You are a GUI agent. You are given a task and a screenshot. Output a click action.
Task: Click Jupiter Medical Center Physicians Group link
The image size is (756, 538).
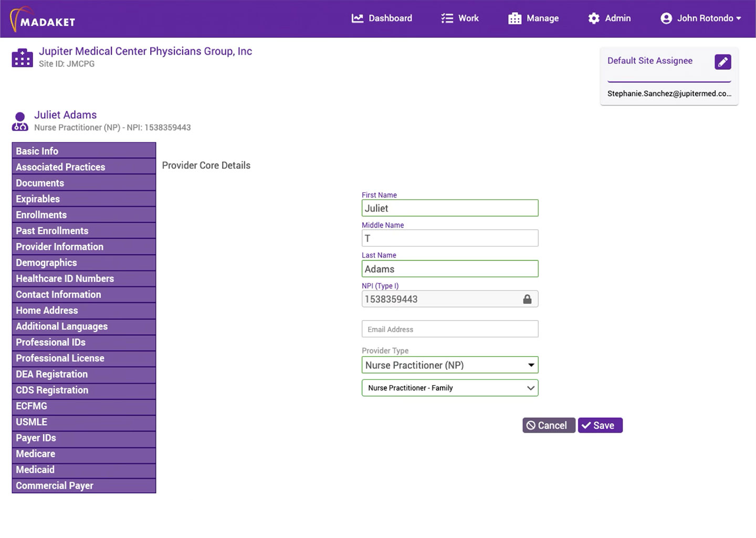pyautogui.click(x=145, y=51)
